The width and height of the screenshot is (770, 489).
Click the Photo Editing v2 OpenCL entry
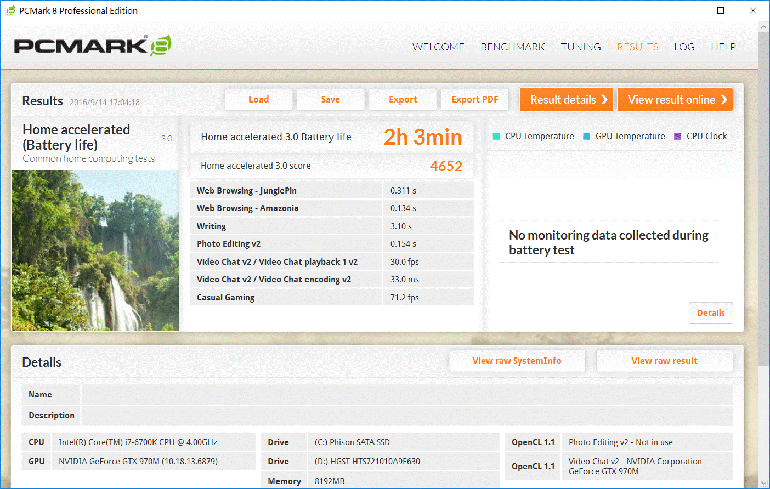pos(620,442)
